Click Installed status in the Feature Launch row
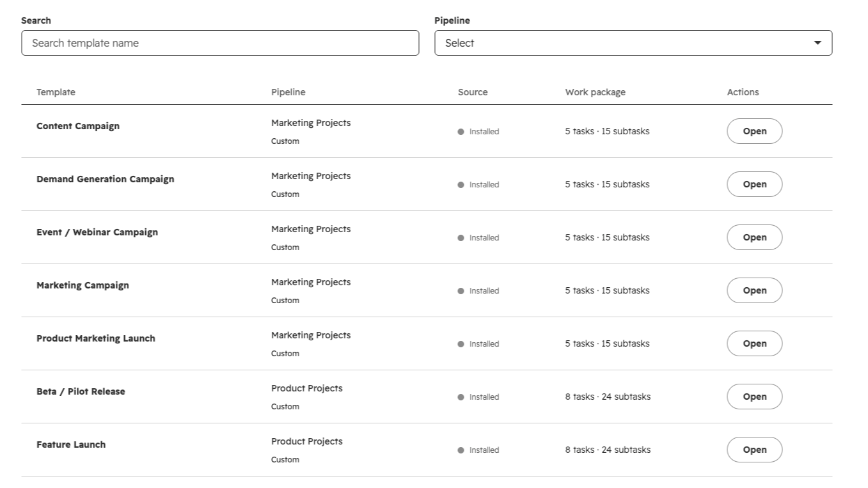This screenshot has height=488, width=868. [478, 450]
